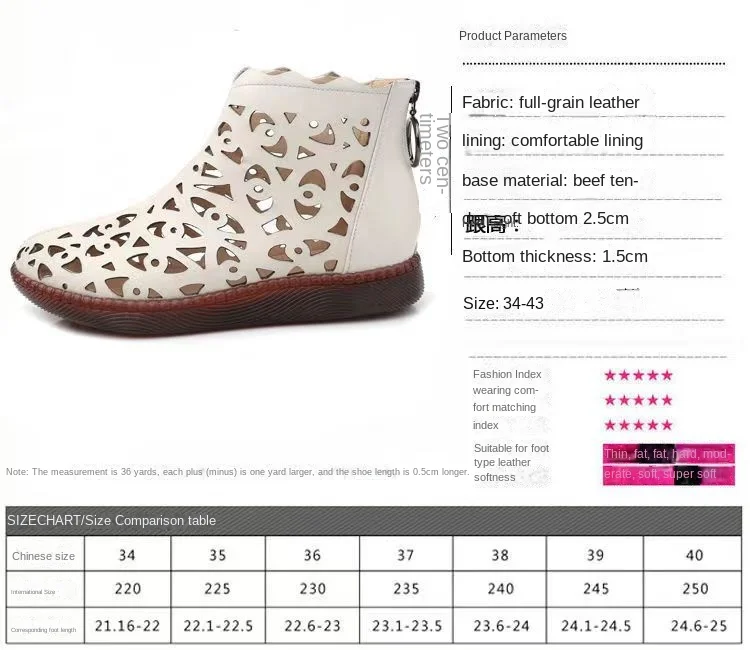Click the foot length 24.6-25 cell
The height and width of the screenshot is (650, 750).
tap(695, 627)
